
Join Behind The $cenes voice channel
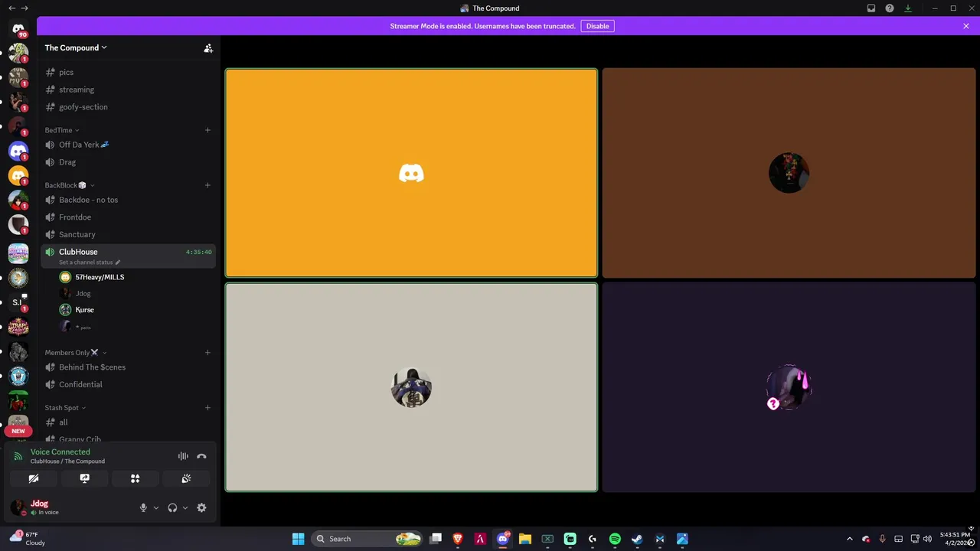coord(127,367)
